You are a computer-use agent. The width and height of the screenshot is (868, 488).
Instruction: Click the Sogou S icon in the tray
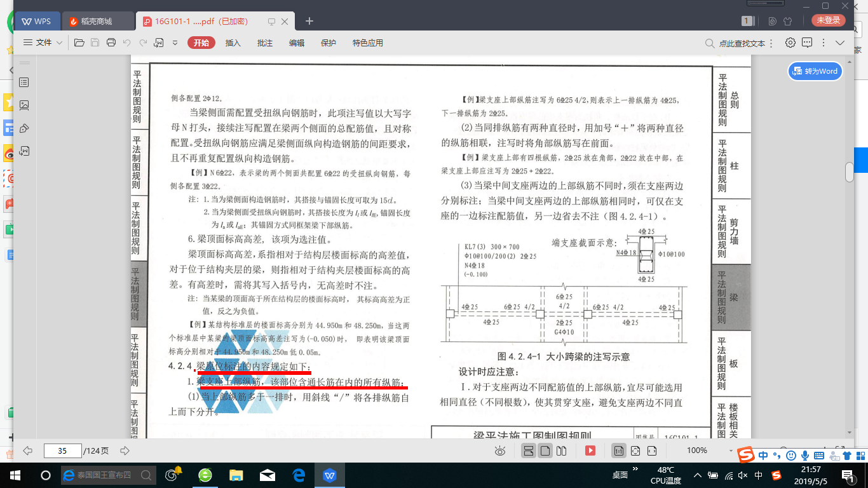coord(776,475)
